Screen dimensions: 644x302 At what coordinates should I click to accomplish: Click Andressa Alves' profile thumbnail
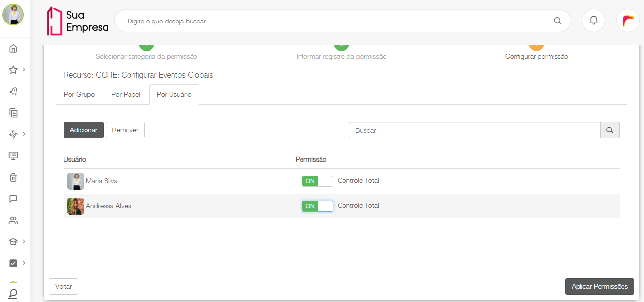click(x=76, y=206)
